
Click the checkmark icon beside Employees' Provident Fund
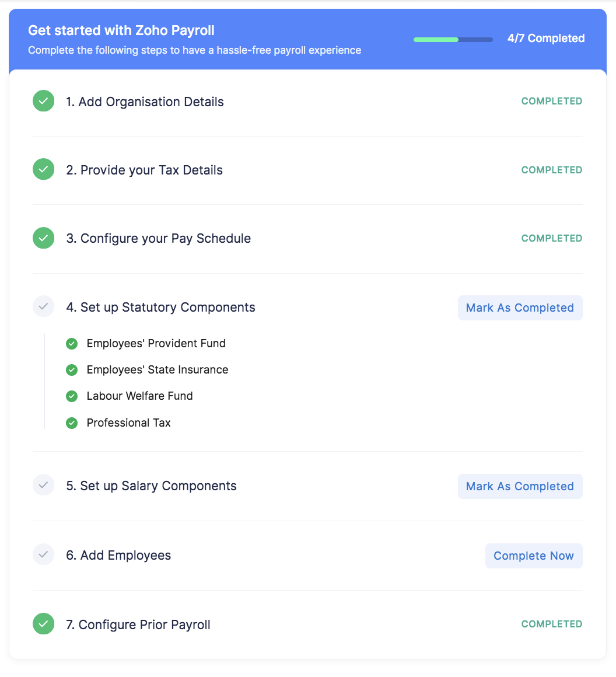(72, 344)
